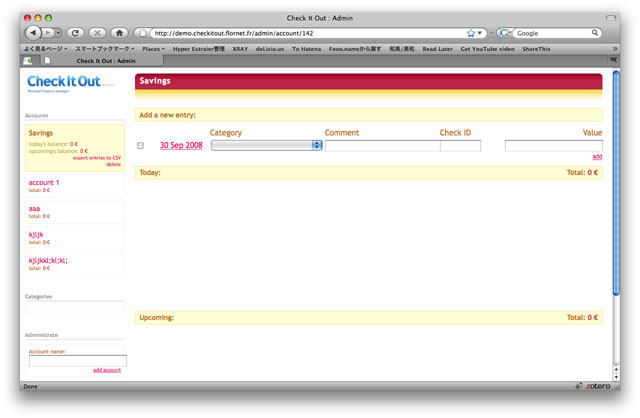Bookmark this page with the star icon

(x=471, y=33)
